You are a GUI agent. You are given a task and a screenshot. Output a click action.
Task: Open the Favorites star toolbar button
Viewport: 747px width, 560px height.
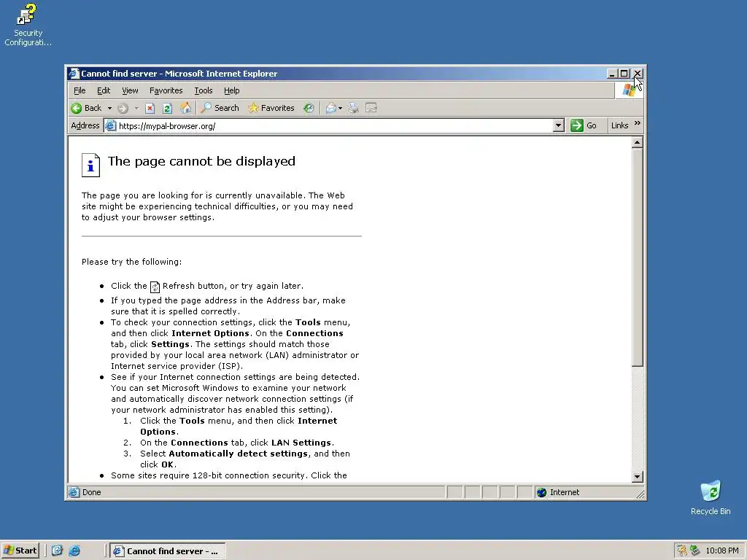tap(271, 108)
